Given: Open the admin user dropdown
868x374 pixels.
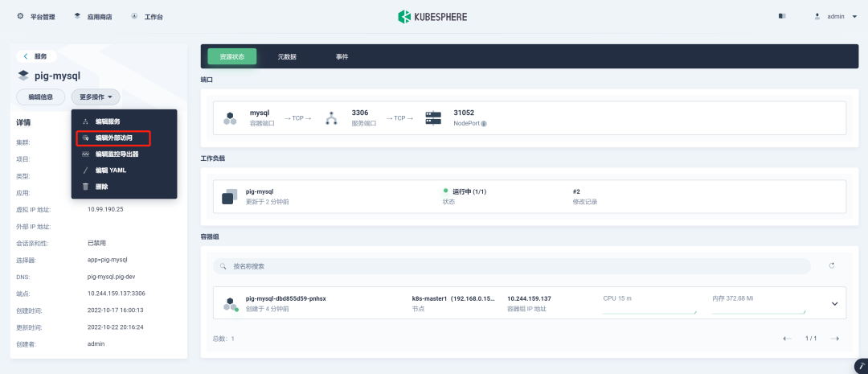Looking at the screenshot, I should click(x=835, y=17).
